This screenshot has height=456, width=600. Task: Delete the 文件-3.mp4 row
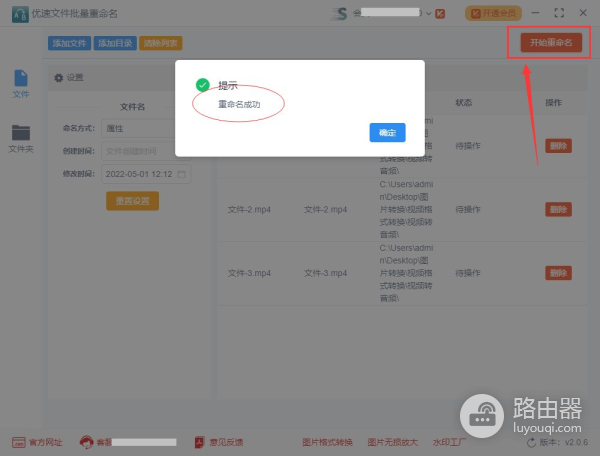[558, 273]
